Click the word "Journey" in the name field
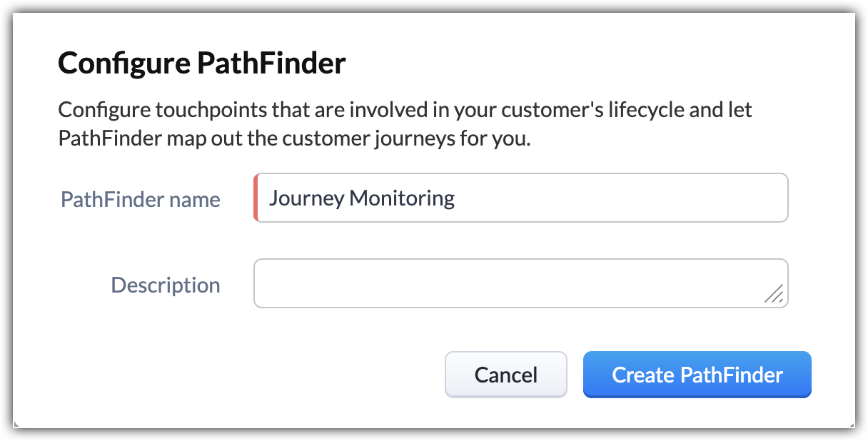 306,198
